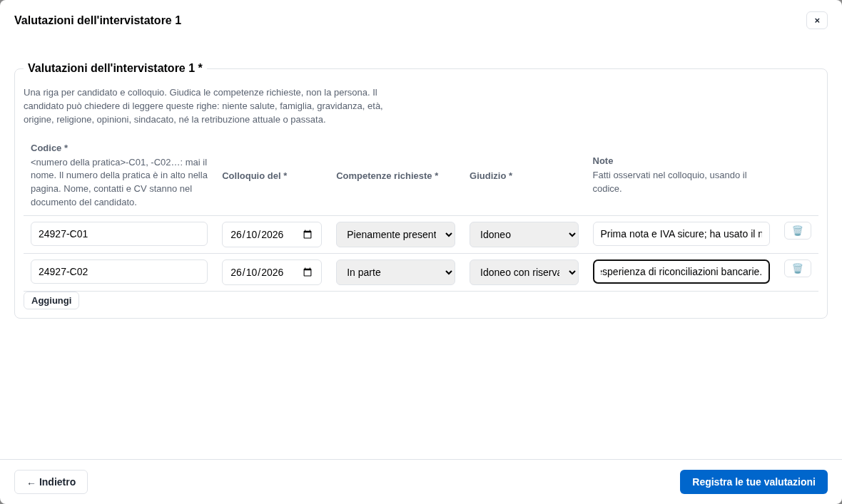Open Giudizio dropdown showing Idoneo con riserva
Viewport: 842px width, 504px height.
[x=524, y=272]
